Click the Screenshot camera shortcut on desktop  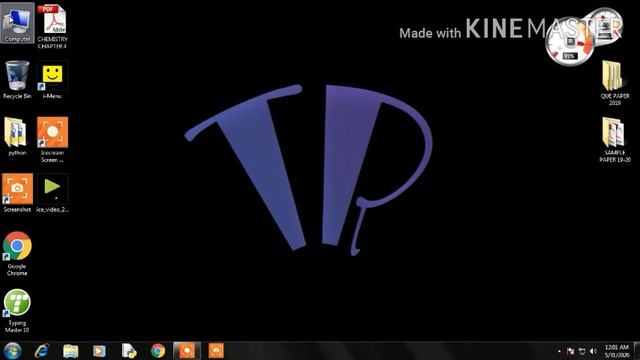(x=17, y=193)
